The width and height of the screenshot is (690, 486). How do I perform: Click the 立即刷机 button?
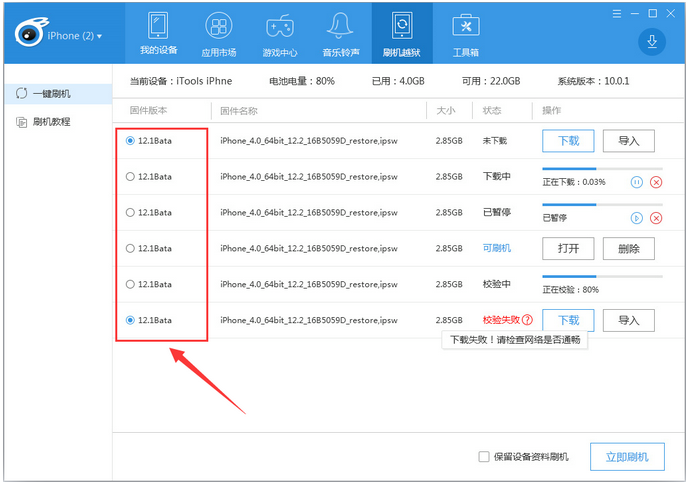pos(627,457)
